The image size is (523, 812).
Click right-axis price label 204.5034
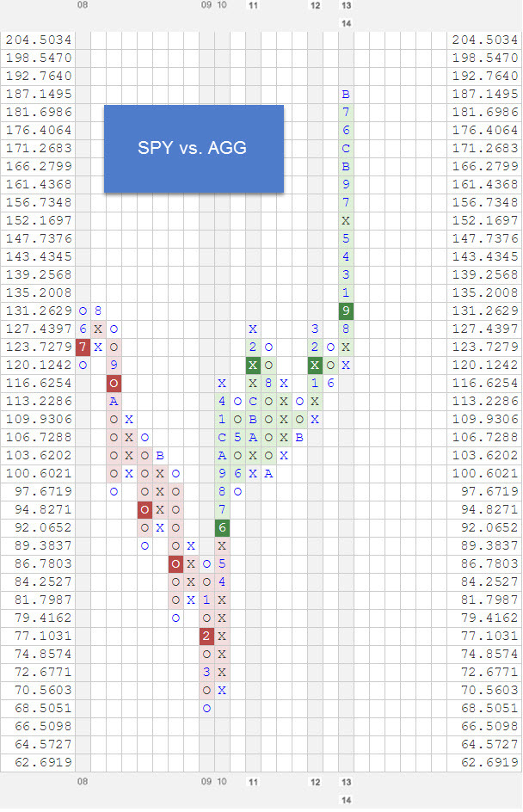pos(485,40)
